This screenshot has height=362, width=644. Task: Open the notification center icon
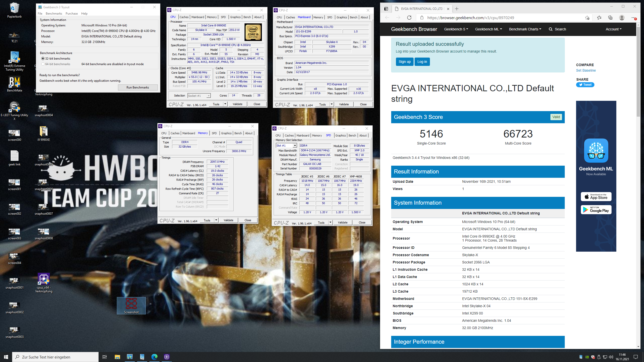point(636,357)
